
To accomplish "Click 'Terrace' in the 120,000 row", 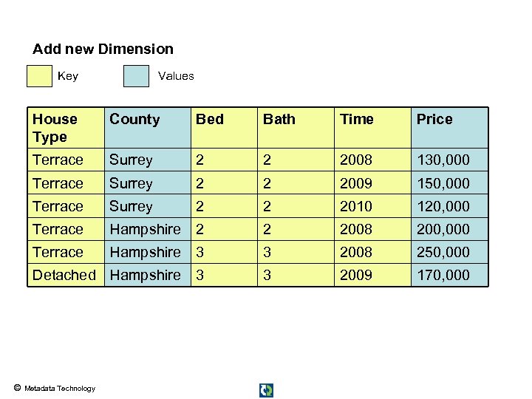I will pyautogui.click(x=66, y=206).
